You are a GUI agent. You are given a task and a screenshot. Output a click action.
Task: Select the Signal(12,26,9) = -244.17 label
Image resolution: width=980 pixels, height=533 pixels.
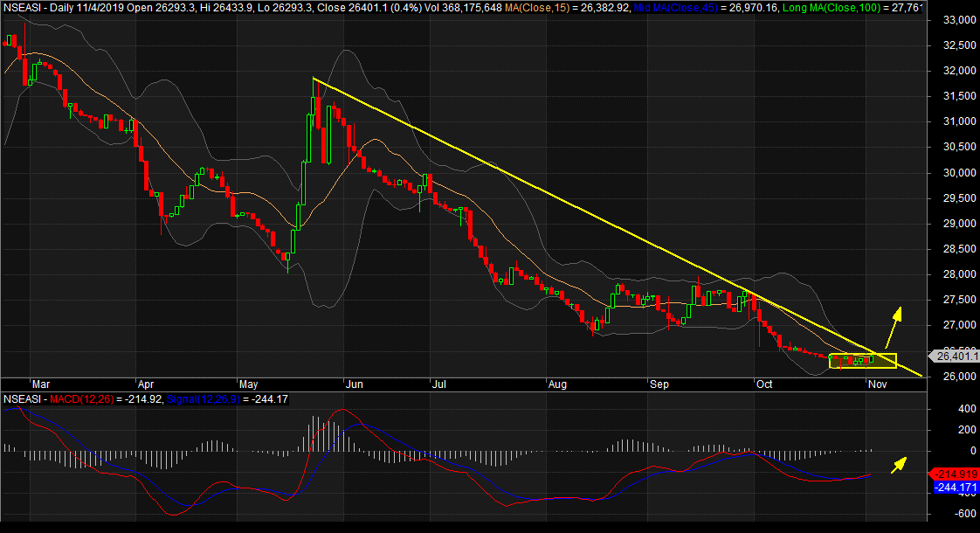(x=227, y=399)
